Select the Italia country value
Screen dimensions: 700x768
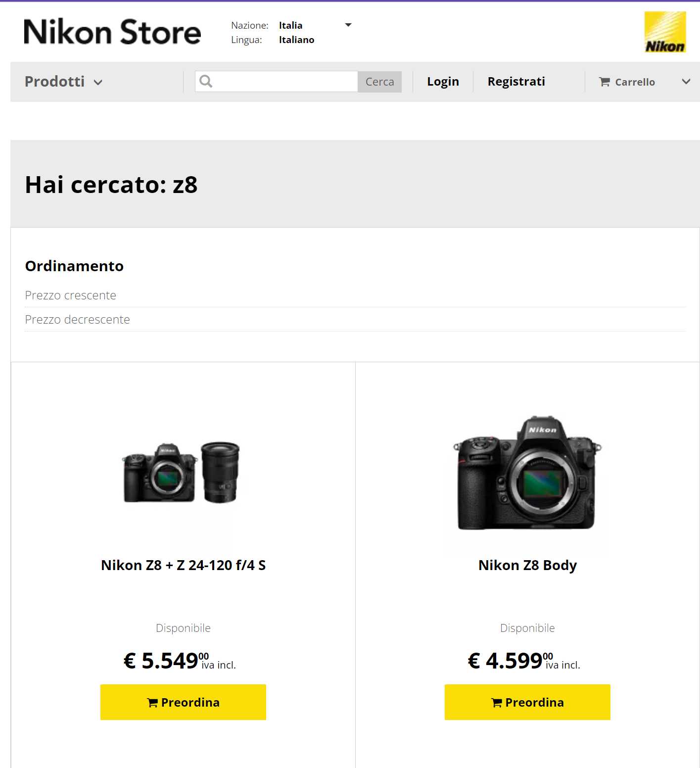pos(291,25)
